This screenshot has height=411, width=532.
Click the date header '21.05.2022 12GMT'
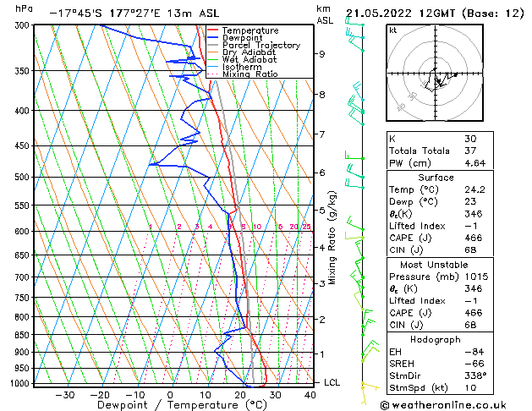[x=400, y=14]
